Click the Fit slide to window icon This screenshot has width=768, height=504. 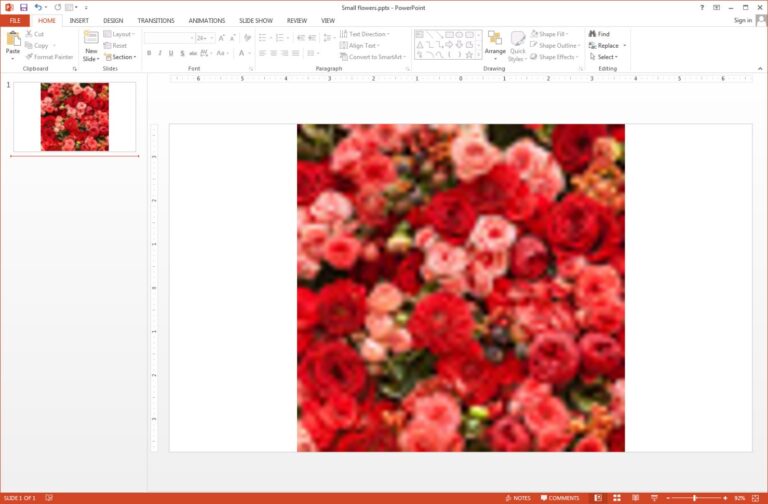pyautogui.click(x=755, y=498)
